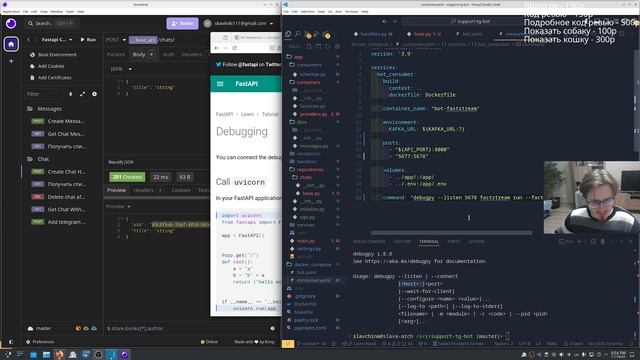Expand all folders with the arrows icon
Image resolution: width=640 pixels, height=360 pixels.
click(x=82, y=94)
